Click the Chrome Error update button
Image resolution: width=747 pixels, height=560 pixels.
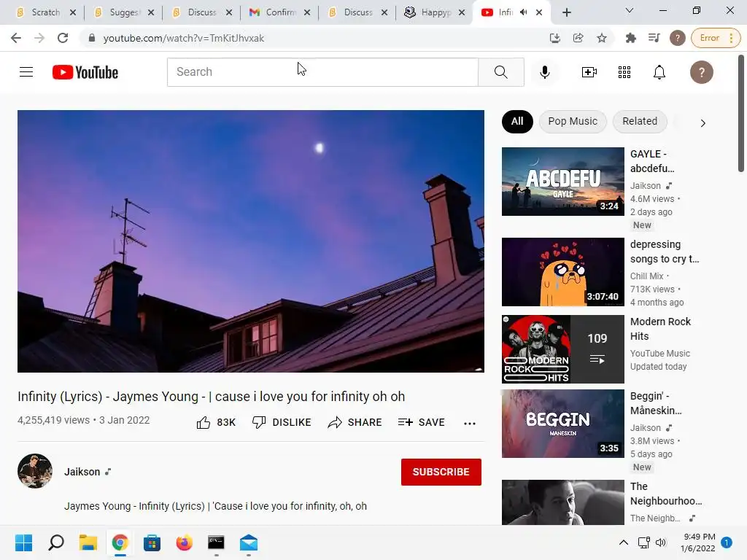(716, 38)
